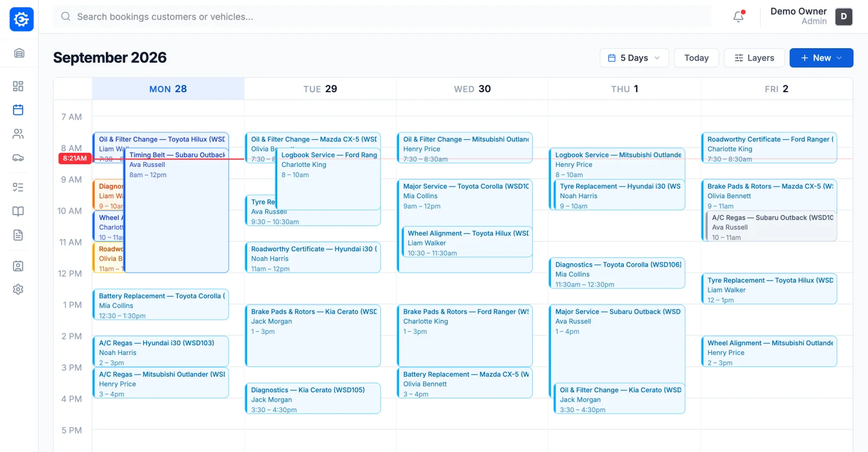Click the workshop gear logo icon
The width and height of the screenshot is (868, 452).
pos(22,20)
